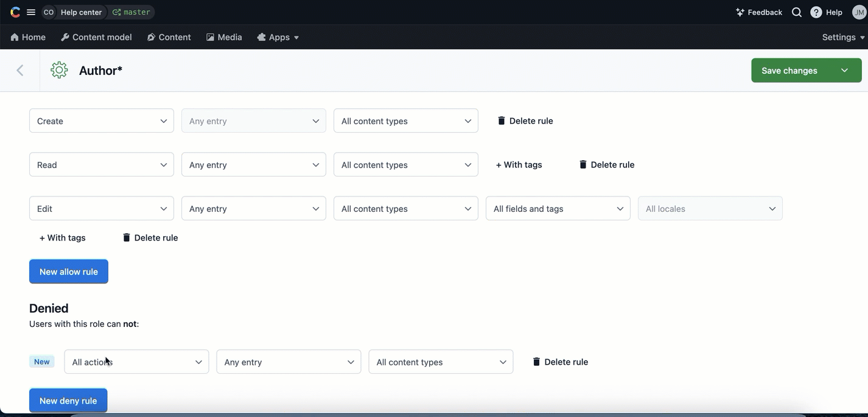
Task: Click the CO organization avatar
Action: click(x=49, y=12)
